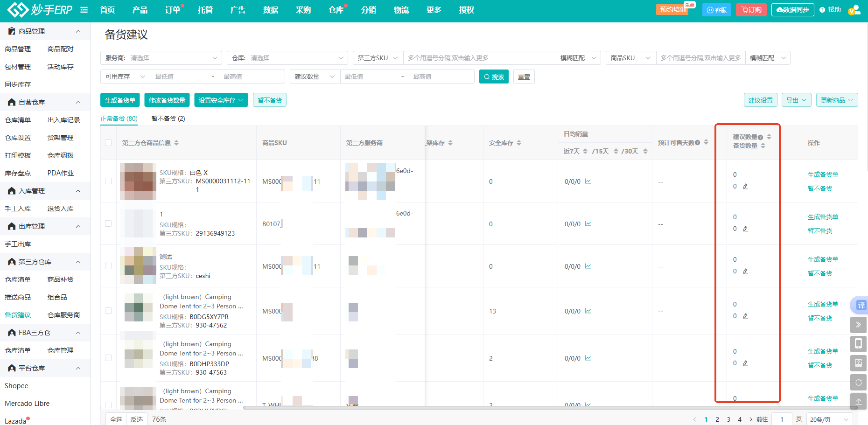Click the translate floating icon
Viewport: 868px width, 425px height.
[x=860, y=305]
